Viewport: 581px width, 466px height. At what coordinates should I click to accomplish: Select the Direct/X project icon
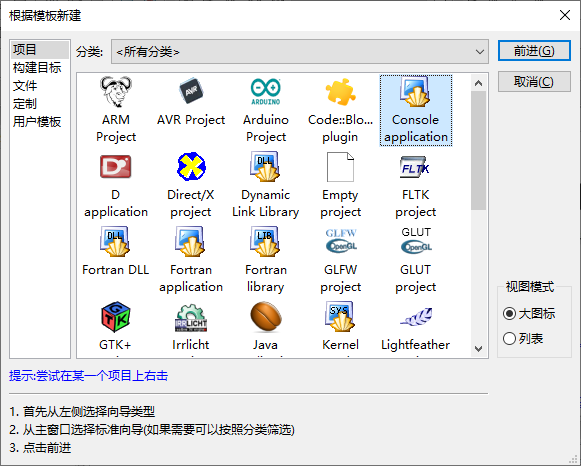[191, 166]
